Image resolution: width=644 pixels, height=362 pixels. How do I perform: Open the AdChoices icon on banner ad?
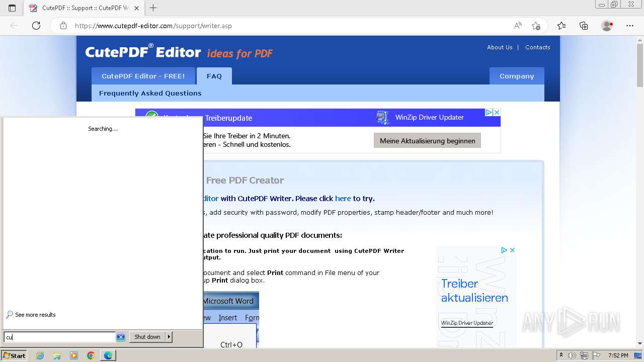488,113
